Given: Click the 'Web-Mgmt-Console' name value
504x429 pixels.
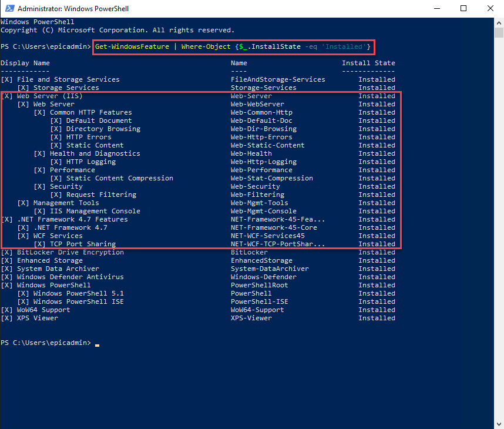Looking at the screenshot, I should [264, 211].
